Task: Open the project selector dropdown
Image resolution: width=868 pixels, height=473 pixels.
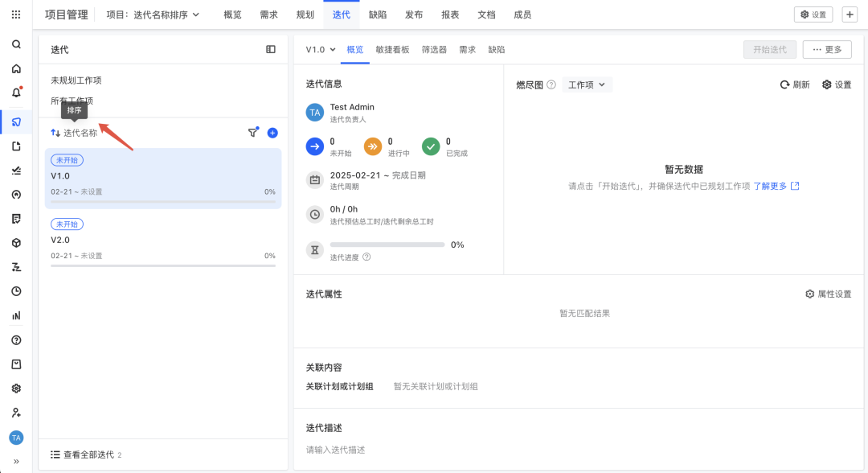Action: click(153, 15)
